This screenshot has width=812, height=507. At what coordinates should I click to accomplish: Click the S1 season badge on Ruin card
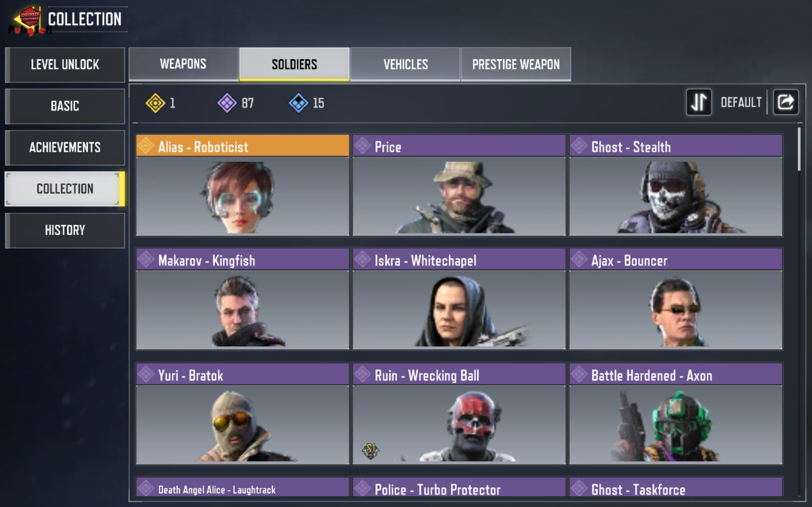370,451
